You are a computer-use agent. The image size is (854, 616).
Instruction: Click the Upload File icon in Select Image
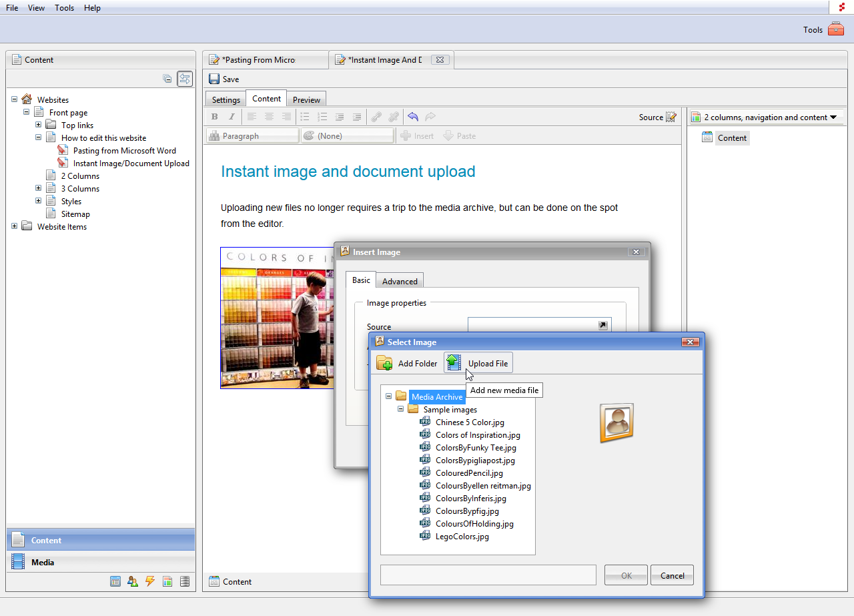[x=454, y=362]
